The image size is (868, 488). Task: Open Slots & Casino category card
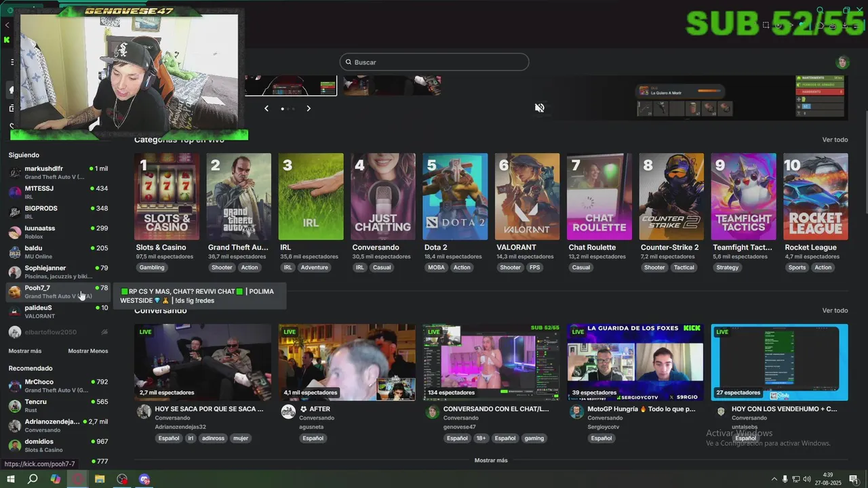167,197
